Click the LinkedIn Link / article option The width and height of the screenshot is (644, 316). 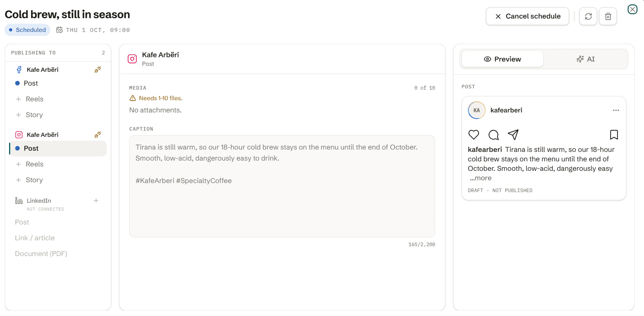[x=35, y=238]
